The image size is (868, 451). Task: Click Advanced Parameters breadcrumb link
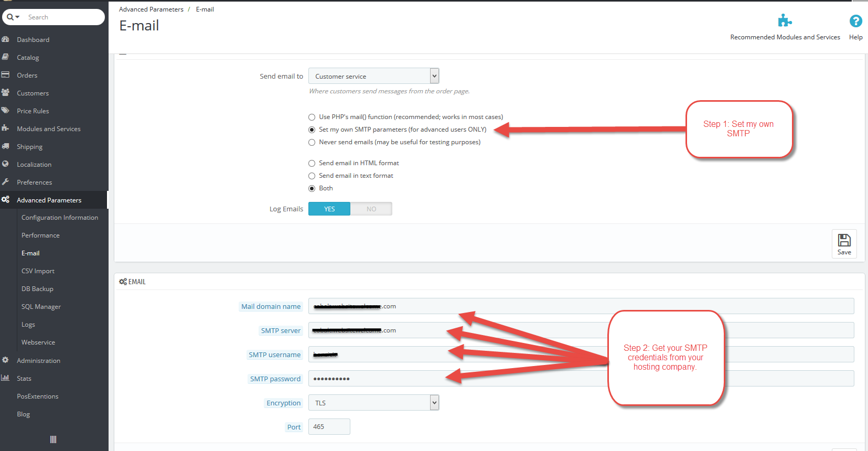(x=151, y=9)
